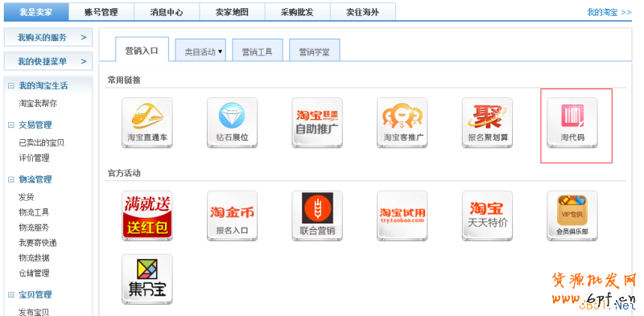Open the 卖往海外 top tab

(363, 12)
